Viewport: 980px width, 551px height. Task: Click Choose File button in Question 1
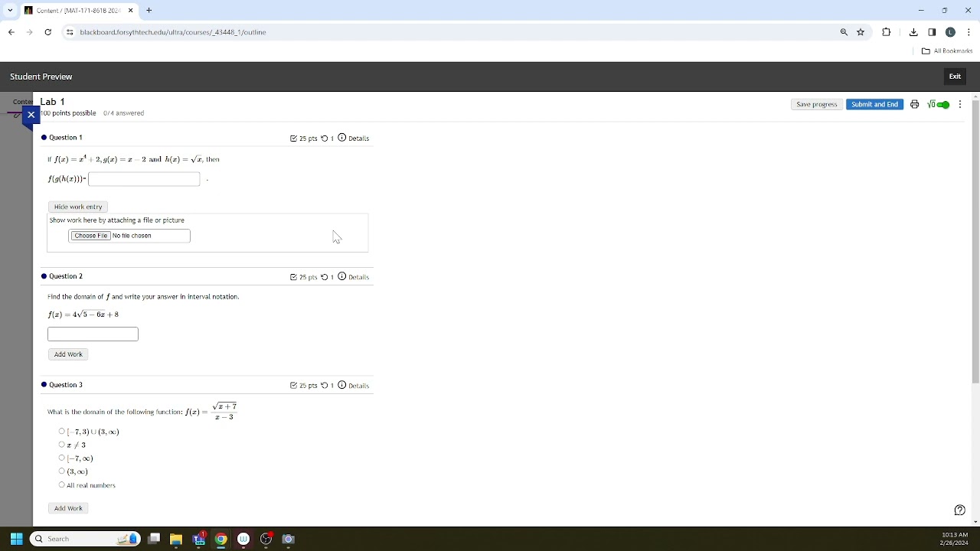pos(91,236)
